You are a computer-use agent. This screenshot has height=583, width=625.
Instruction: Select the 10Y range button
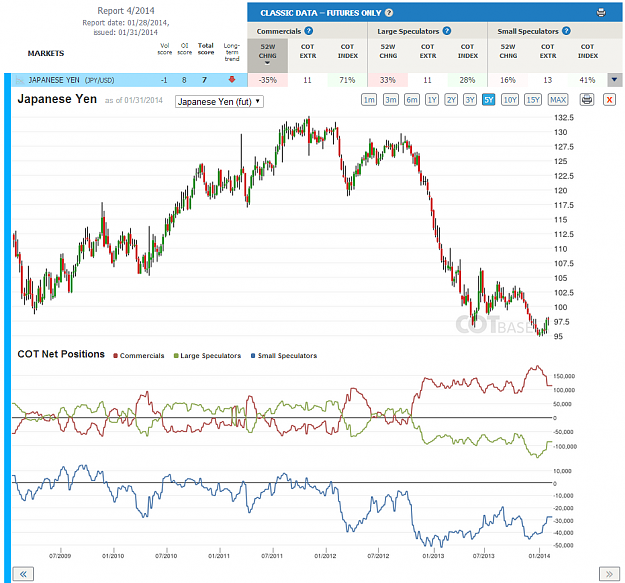(510, 100)
